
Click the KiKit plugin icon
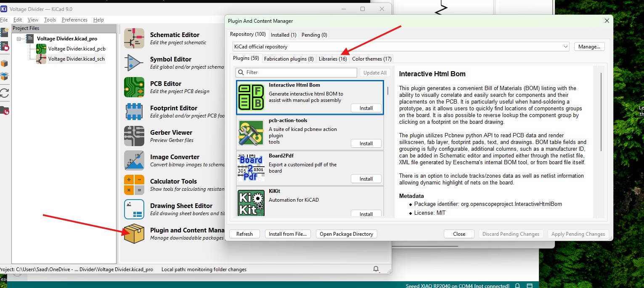[251, 203]
